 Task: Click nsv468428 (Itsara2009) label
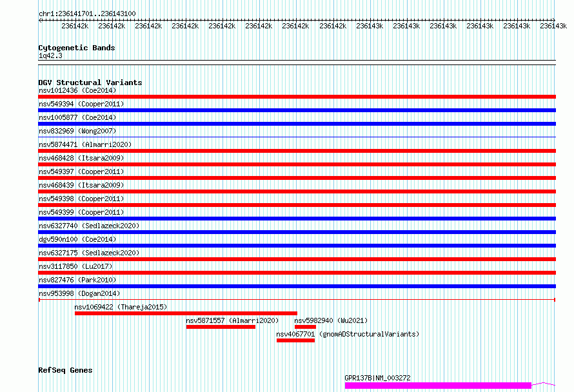(x=81, y=158)
